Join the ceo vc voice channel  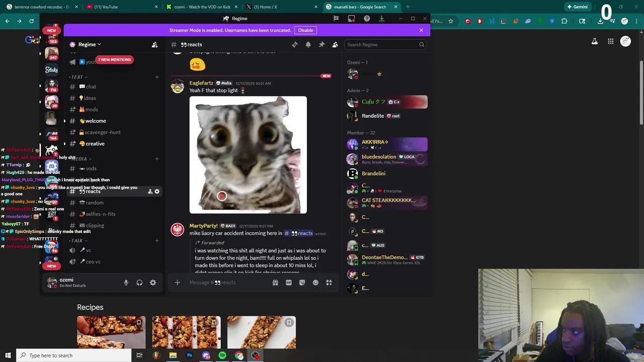[x=115, y=262]
